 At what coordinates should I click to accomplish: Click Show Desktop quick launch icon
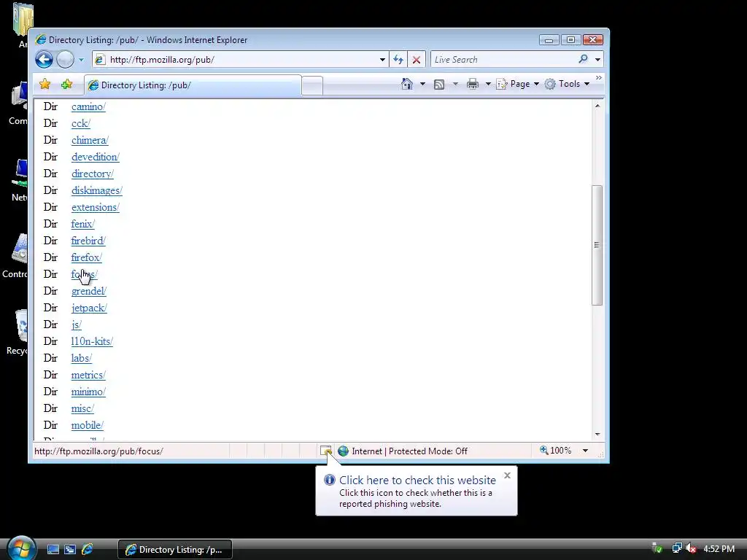53,550
